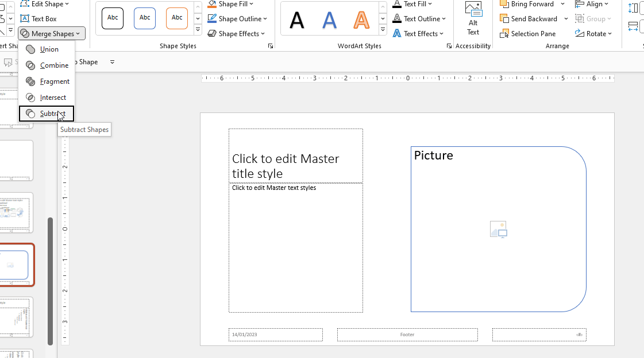Screen dimensions: 644x358
Task: Apply black outlined Abc shape style
Action: [x=113, y=18]
